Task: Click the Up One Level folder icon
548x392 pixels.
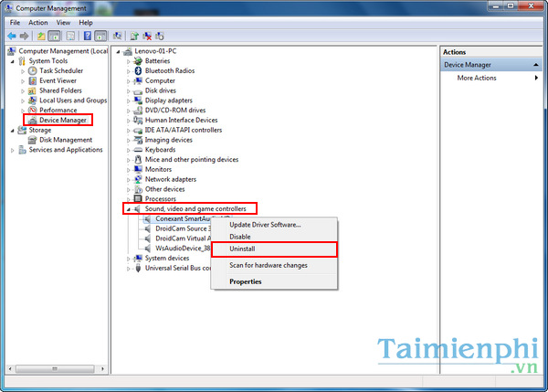Action: click(41, 36)
